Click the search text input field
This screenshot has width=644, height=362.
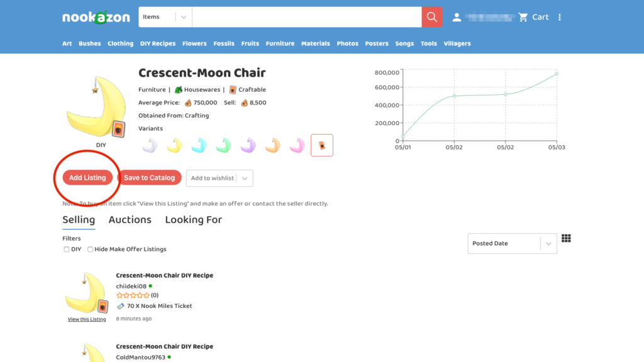click(x=307, y=17)
